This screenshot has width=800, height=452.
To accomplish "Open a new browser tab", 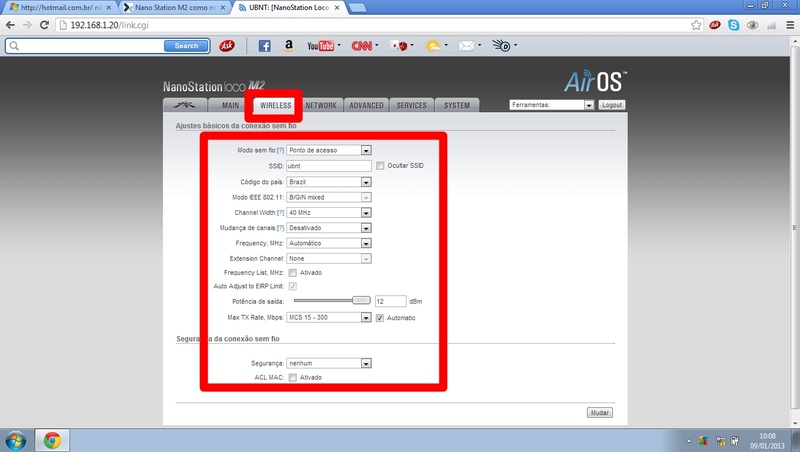I will click(357, 8).
